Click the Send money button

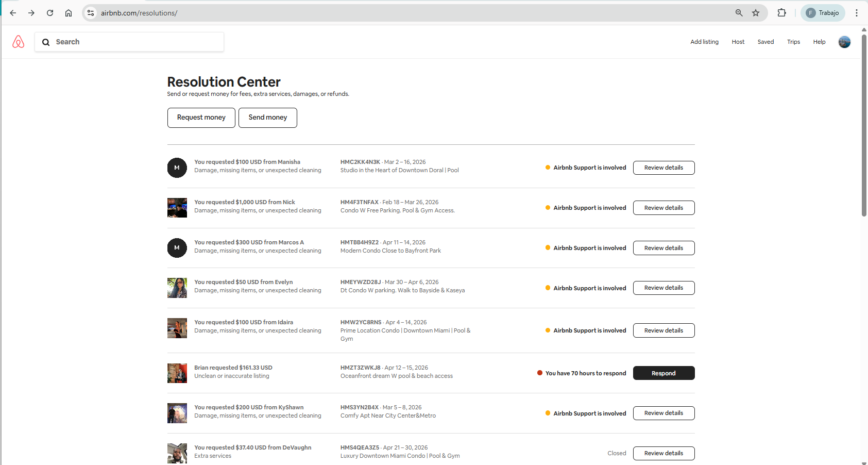268,118
